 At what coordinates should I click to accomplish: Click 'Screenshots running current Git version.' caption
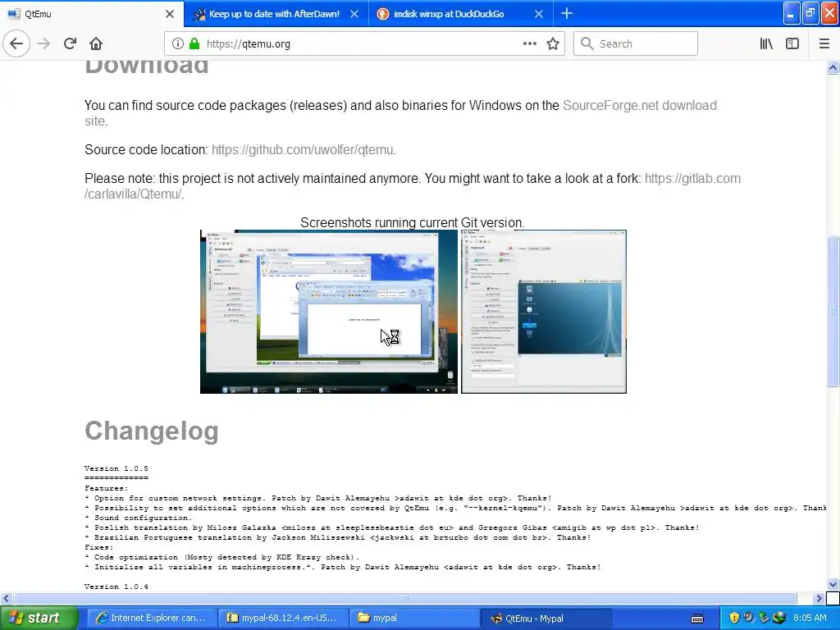[412, 222]
